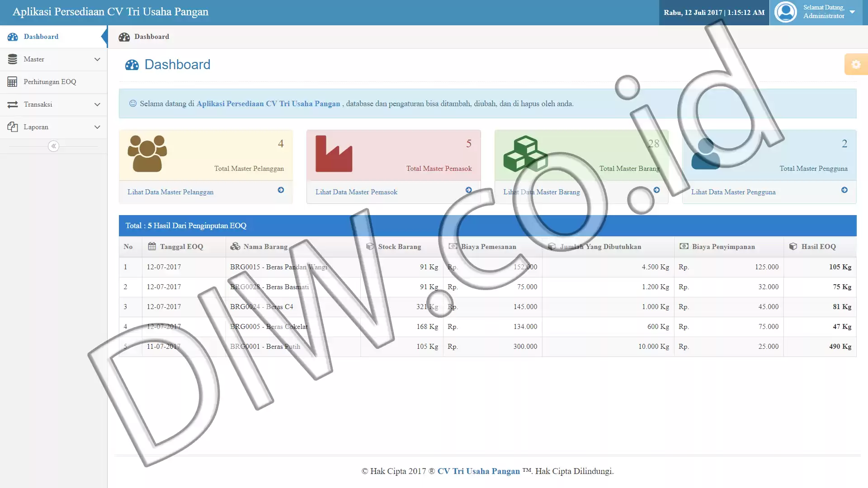Click the Dashboard gauge icon in sidebar
This screenshot has height=488, width=868.
[x=13, y=37]
